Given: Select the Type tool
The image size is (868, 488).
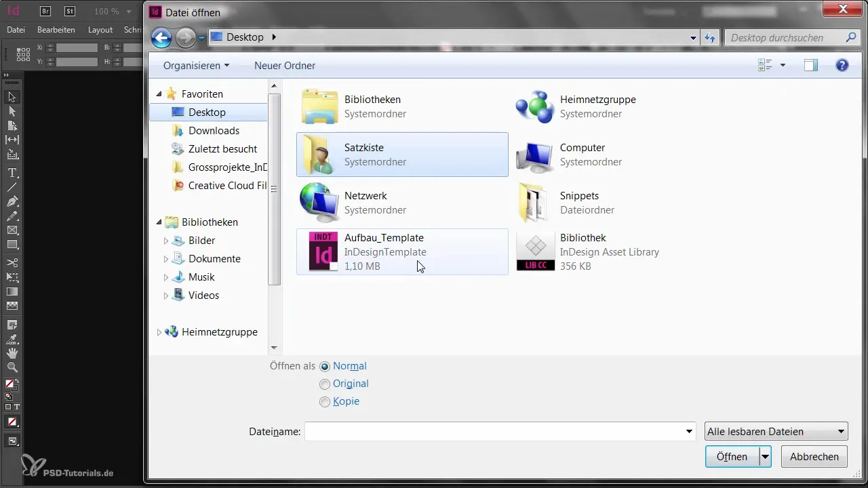Looking at the screenshot, I should [12, 173].
